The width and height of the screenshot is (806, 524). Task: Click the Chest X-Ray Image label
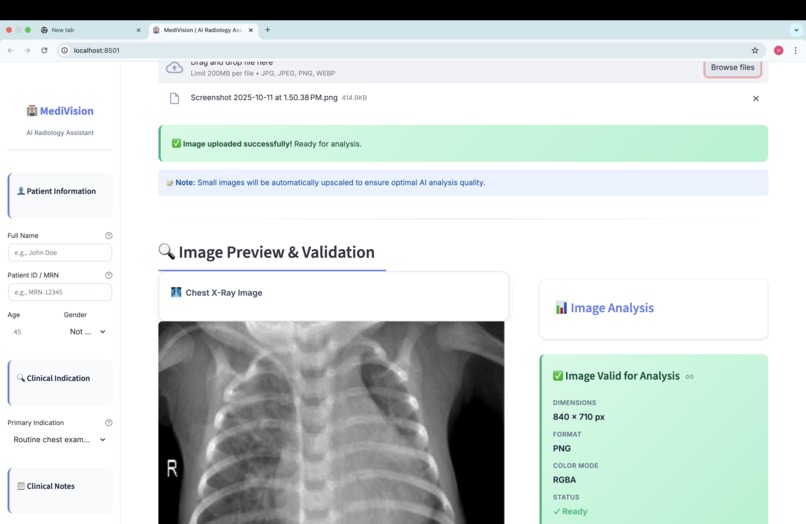(x=224, y=293)
